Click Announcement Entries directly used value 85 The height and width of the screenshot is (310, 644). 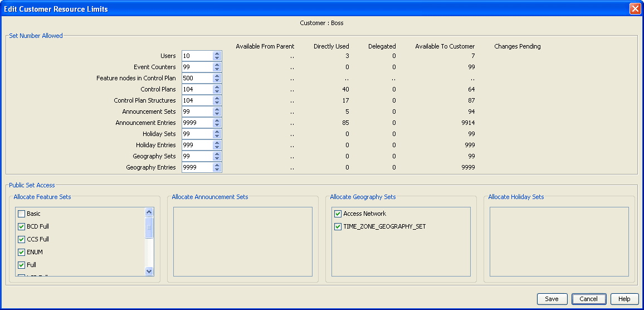point(345,123)
